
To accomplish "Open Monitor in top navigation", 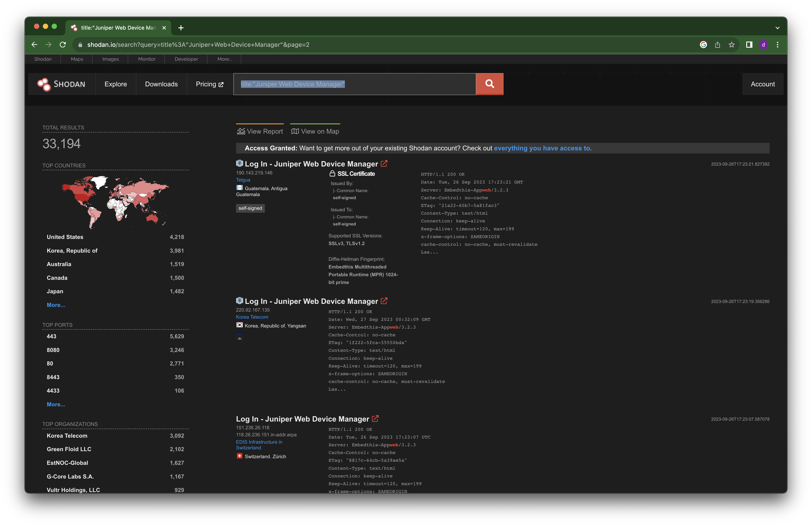I will pyautogui.click(x=147, y=59).
